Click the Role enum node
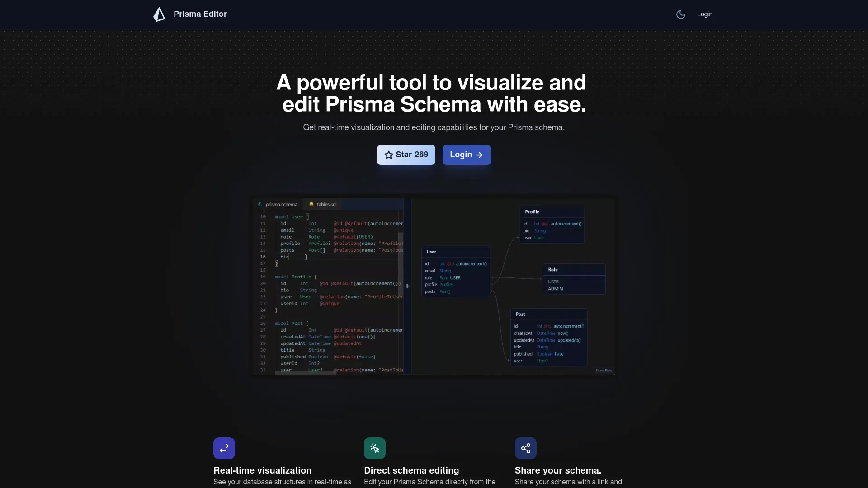 (574, 279)
